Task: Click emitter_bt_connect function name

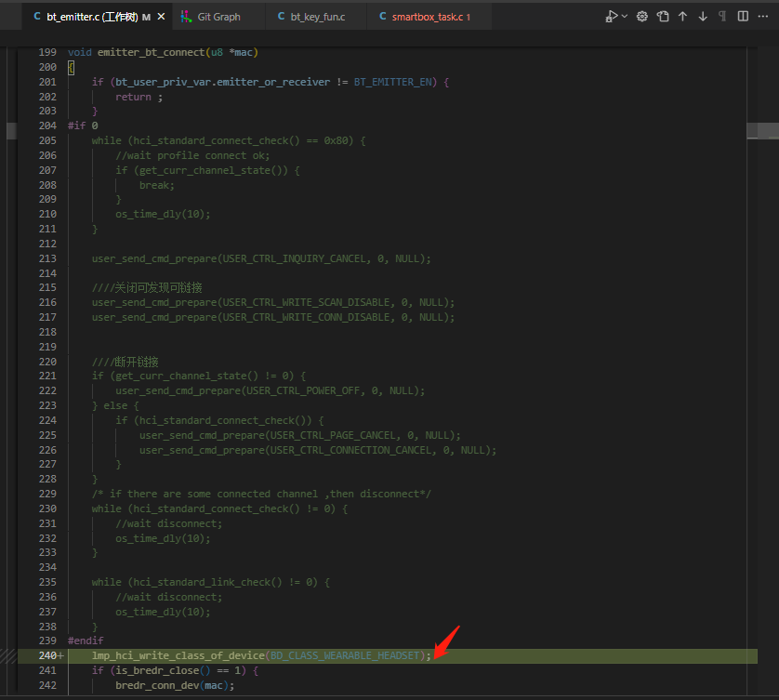Action: point(151,52)
